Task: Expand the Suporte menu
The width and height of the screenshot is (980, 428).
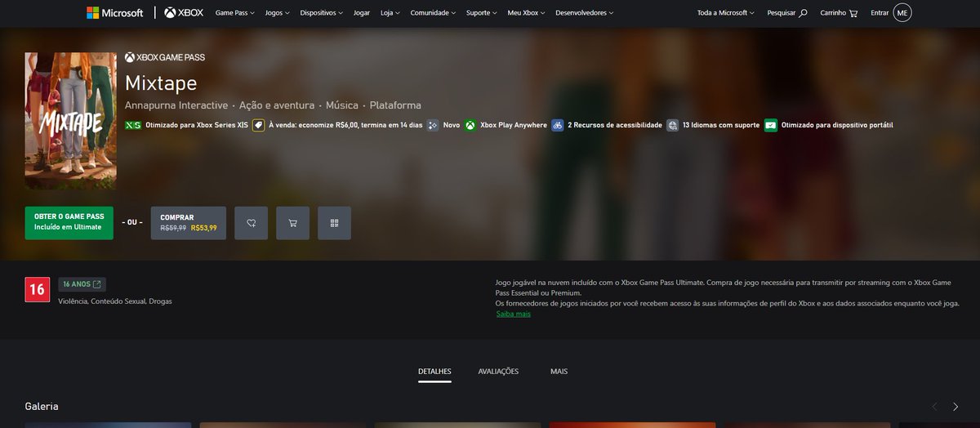Action: point(482,13)
